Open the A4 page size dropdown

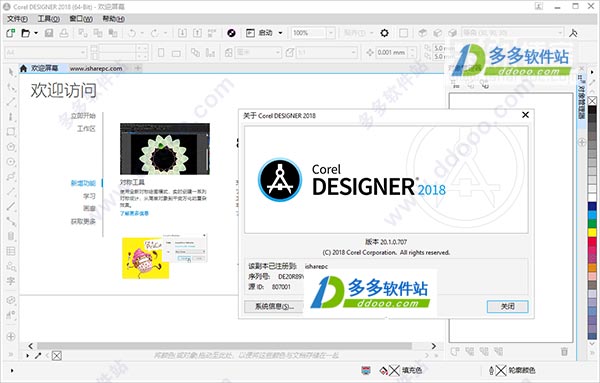[x=83, y=52]
